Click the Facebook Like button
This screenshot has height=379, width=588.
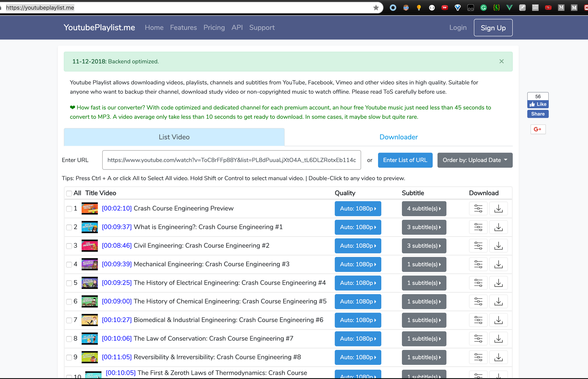[x=538, y=104]
